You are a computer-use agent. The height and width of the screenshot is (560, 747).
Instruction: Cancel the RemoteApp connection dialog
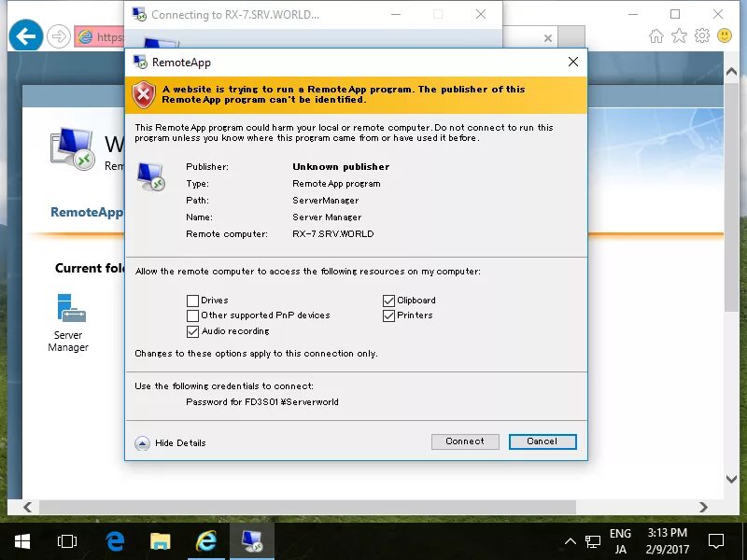pyautogui.click(x=543, y=441)
